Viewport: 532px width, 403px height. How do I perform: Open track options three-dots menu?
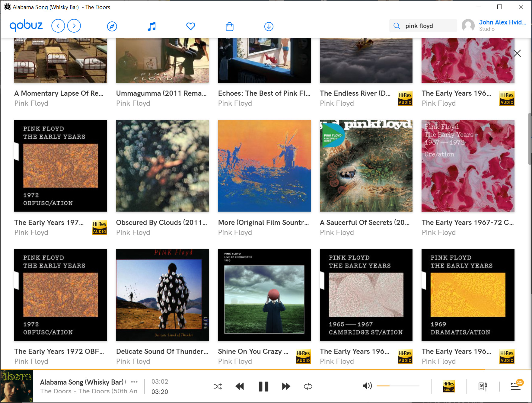point(134,382)
